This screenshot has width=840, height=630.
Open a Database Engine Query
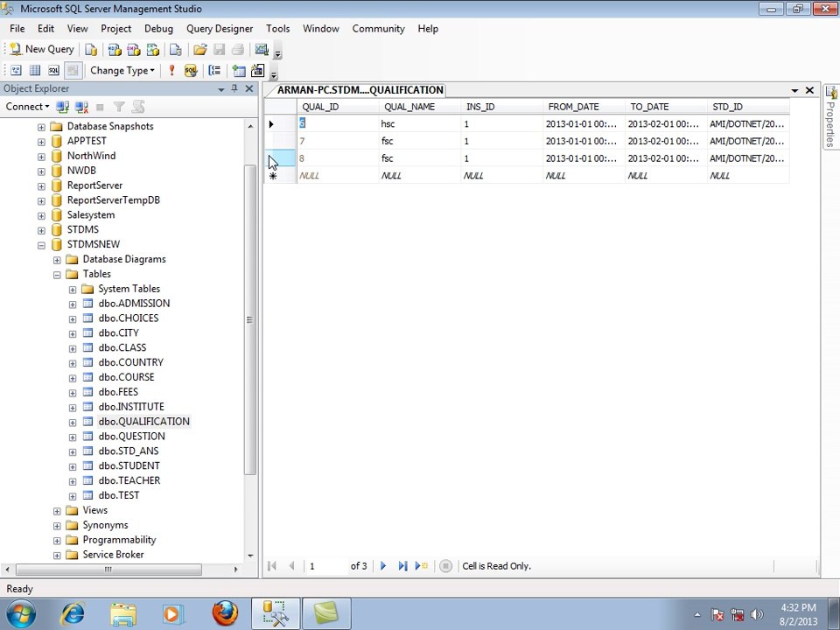point(92,49)
